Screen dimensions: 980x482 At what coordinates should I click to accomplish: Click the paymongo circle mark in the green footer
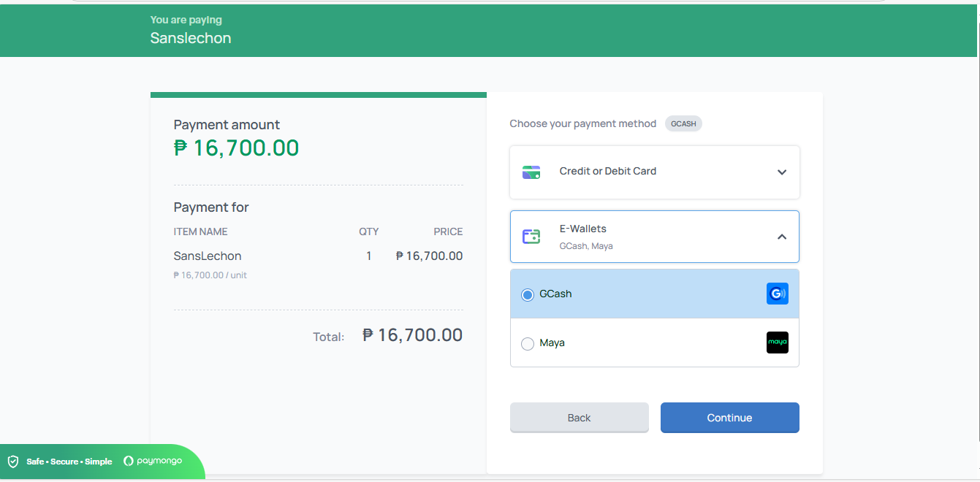(x=127, y=462)
